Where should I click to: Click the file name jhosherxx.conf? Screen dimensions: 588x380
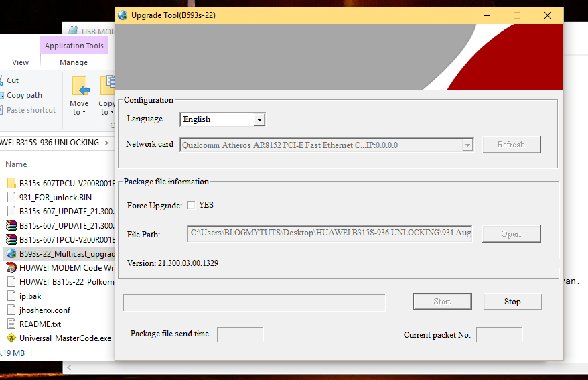tap(45, 310)
